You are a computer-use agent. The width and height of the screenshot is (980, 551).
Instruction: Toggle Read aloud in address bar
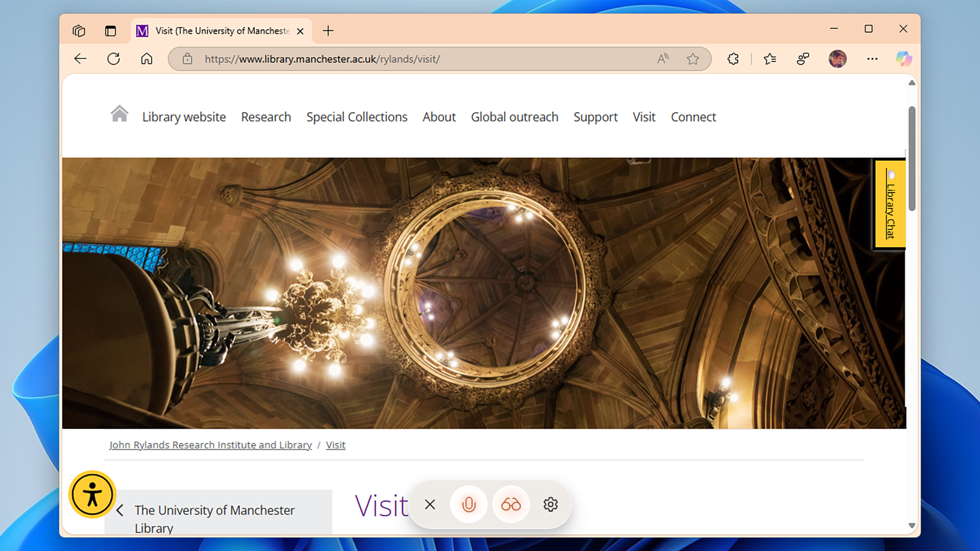pos(662,59)
